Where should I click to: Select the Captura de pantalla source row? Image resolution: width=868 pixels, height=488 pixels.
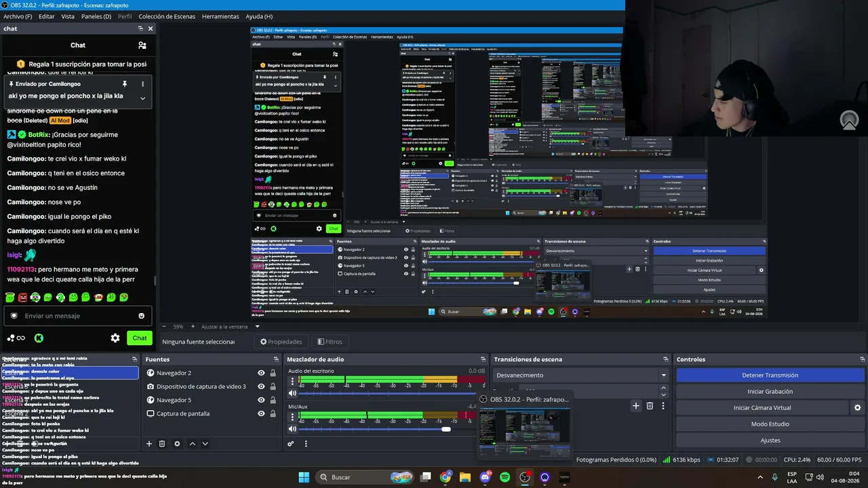coord(212,413)
